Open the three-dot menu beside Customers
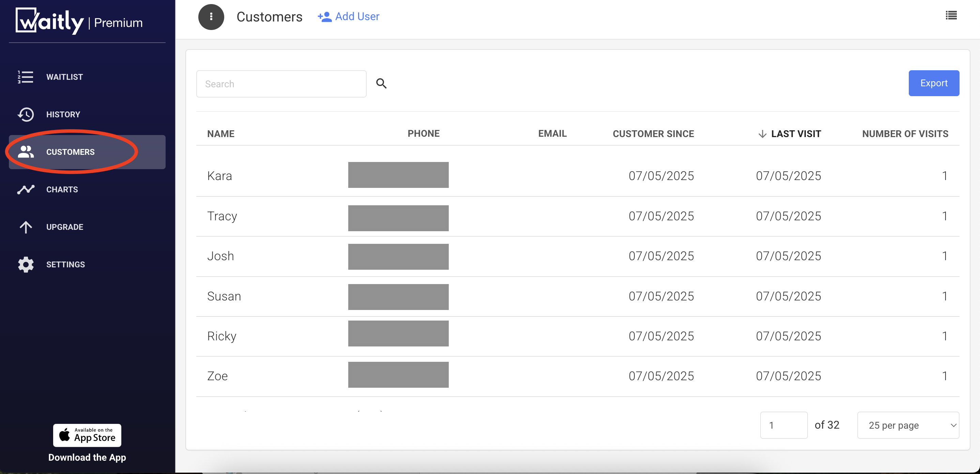Image resolution: width=980 pixels, height=474 pixels. [x=211, y=17]
